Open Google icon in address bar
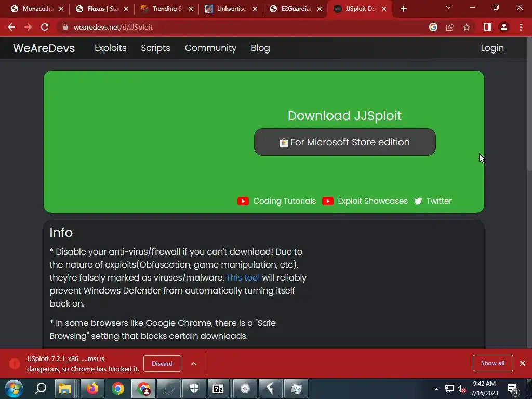532x399 pixels. pos(433,27)
